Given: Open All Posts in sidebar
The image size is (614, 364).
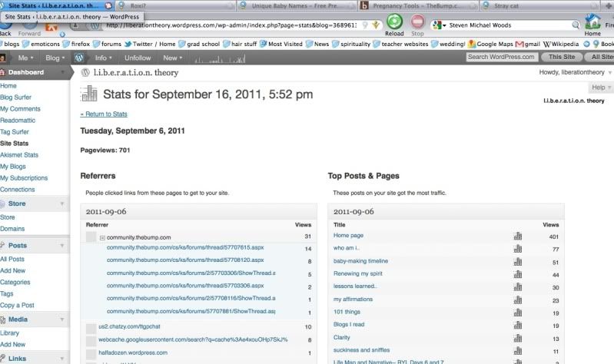Looking at the screenshot, I should (12, 259).
